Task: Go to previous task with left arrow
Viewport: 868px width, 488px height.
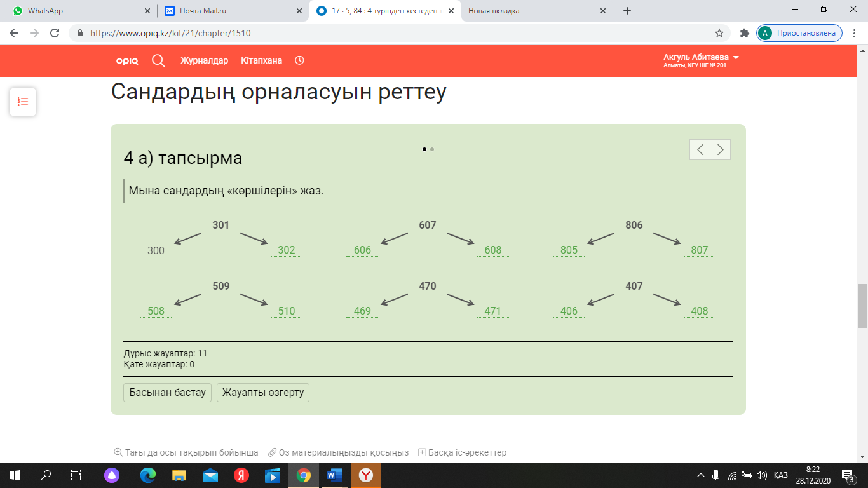Action: pos(700,149)
